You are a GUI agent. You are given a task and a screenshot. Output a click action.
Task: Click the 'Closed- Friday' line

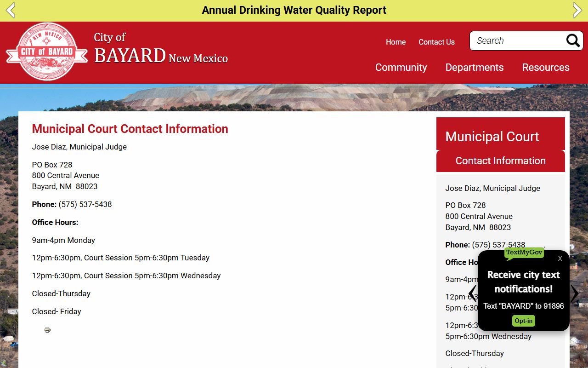click(57, 311)
